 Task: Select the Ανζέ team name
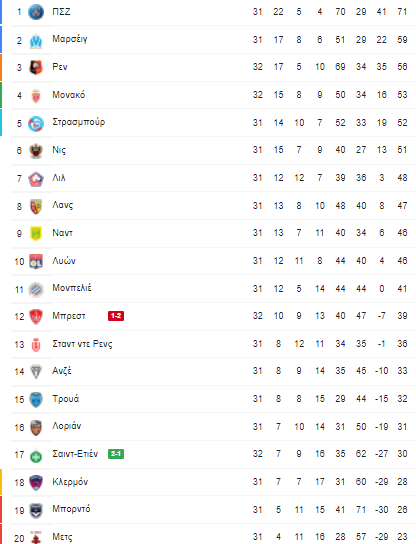[62, 371]
